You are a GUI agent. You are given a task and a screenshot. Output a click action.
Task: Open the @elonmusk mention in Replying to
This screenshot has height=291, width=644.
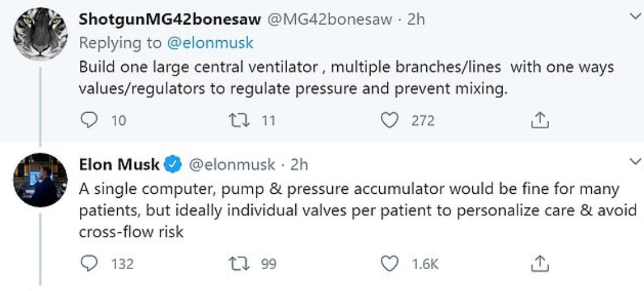[x=210, y=43]
